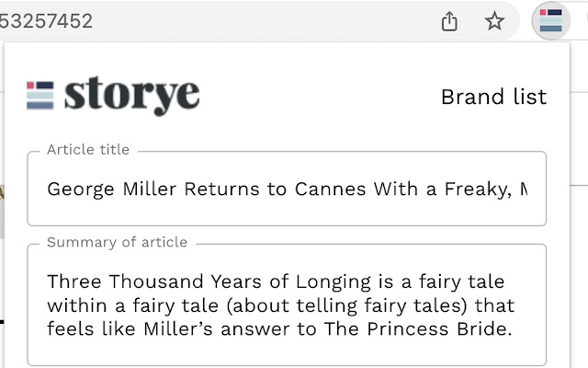Click the Storye striped logo icon in popup
The height and width of the screenshot is (368, 588).
40,95
